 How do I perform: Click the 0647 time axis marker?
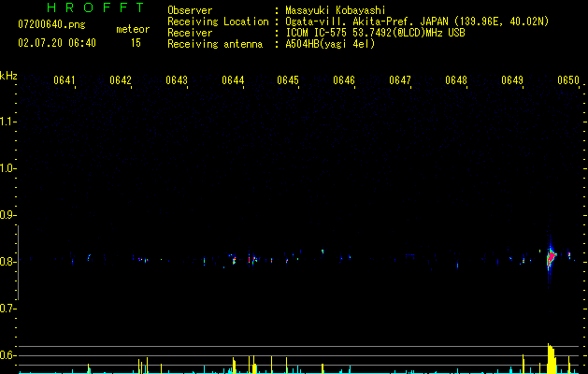[400, 80]
